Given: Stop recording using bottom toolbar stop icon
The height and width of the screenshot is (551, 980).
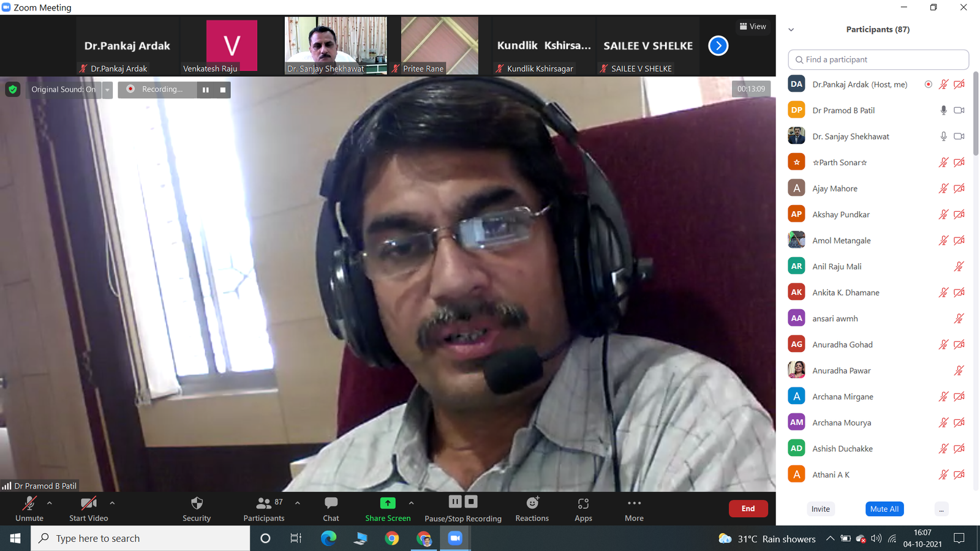Looking at the screenshot, I should tap(471, 502).
